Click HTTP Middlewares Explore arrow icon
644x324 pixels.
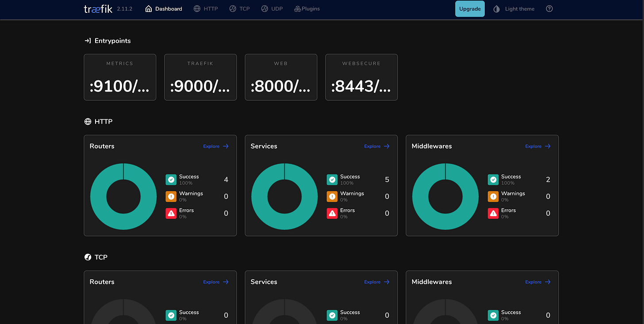(548, 146)
